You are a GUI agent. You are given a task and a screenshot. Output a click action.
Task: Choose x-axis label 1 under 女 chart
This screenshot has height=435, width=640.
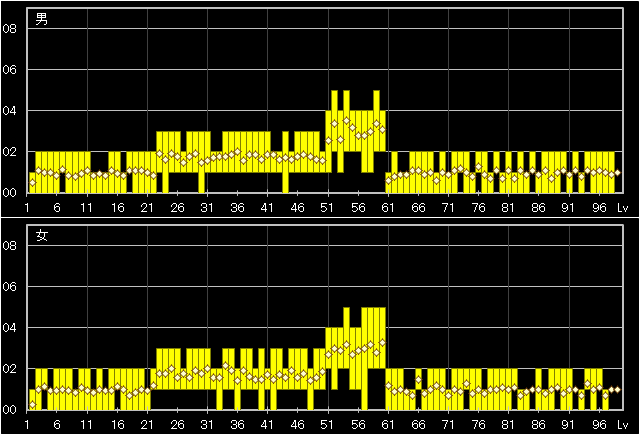(x=27, y=425)
